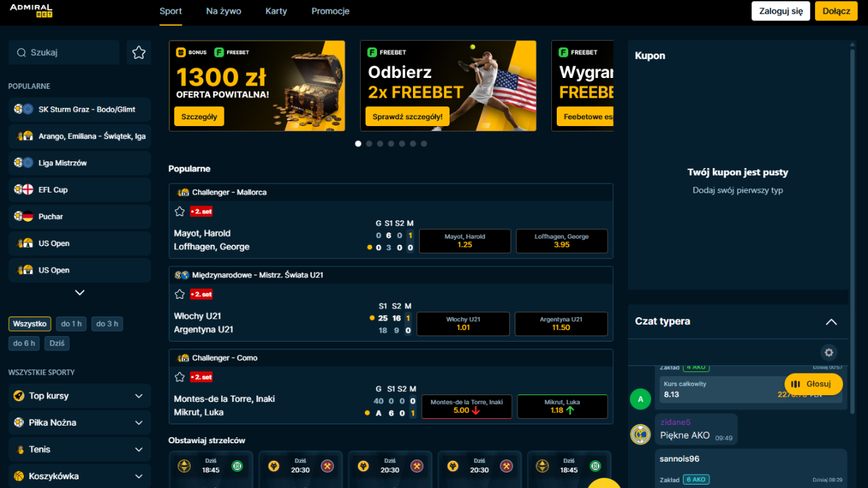Open Szczegóły on the 1300 zł banner
The width and height of the screenshot is (868, 488).
[199, 117]
